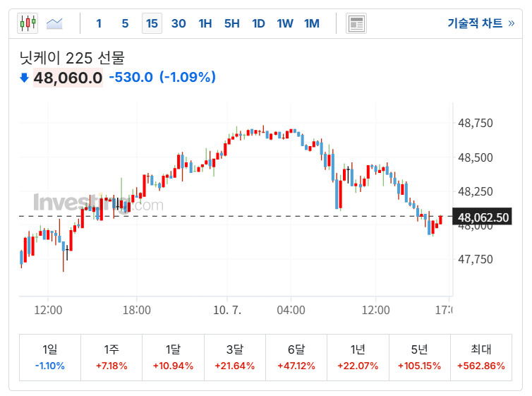Set interval to 1D

pos(258,23)
